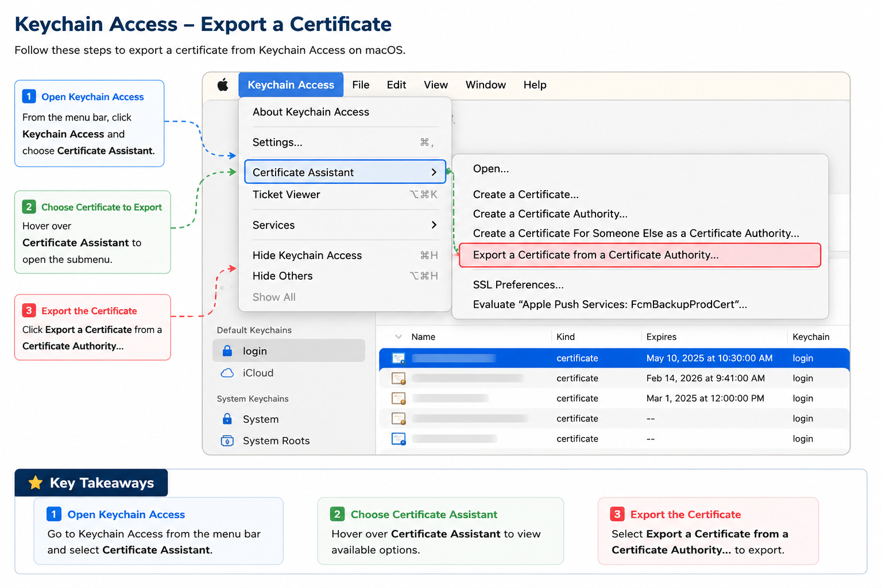
Task: Choose About Keychain Access
Action: [x=345, y=112]
